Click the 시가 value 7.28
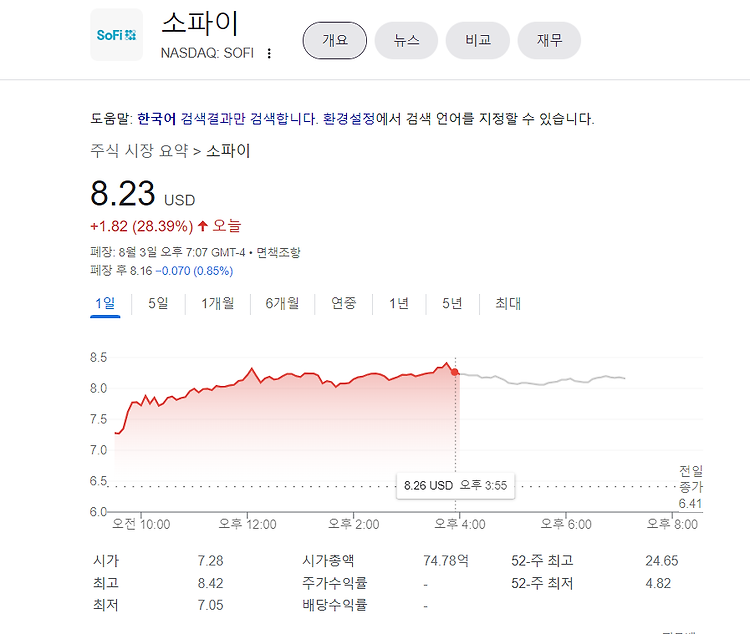750x634 pixels. [x=210, y=561]
